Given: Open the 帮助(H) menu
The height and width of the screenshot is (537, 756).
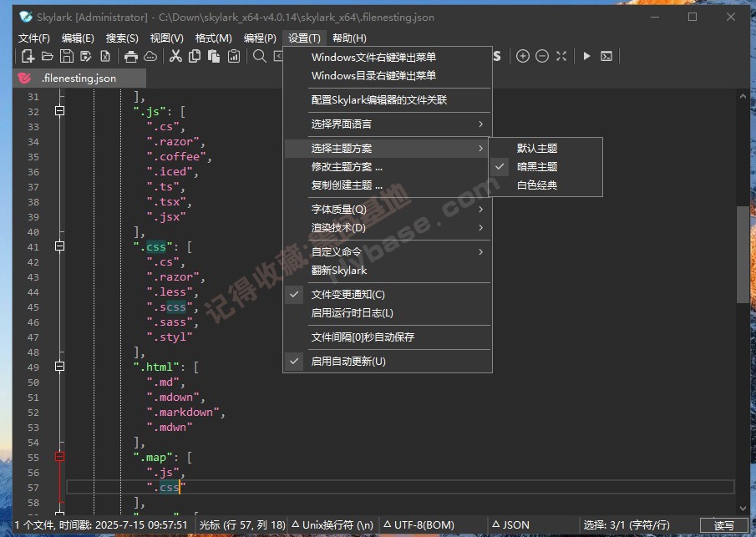Looking at the screenshot, I should coord(349,38).
